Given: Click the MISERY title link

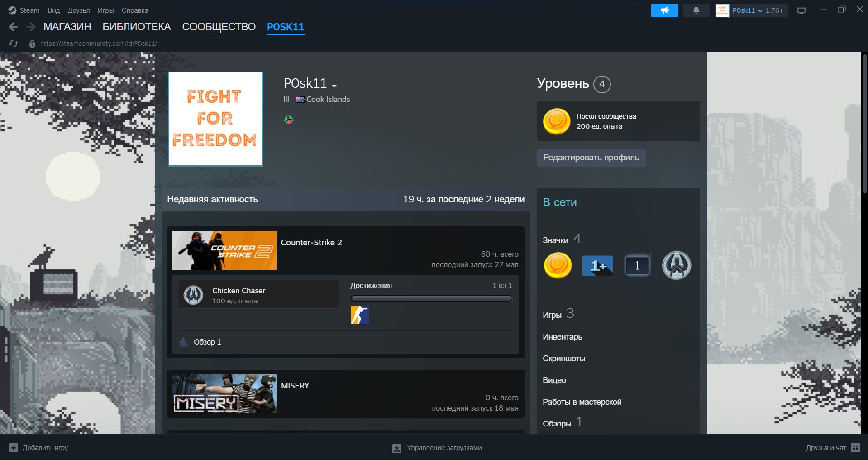Looking at the screenshot, I should click(295, 386).
